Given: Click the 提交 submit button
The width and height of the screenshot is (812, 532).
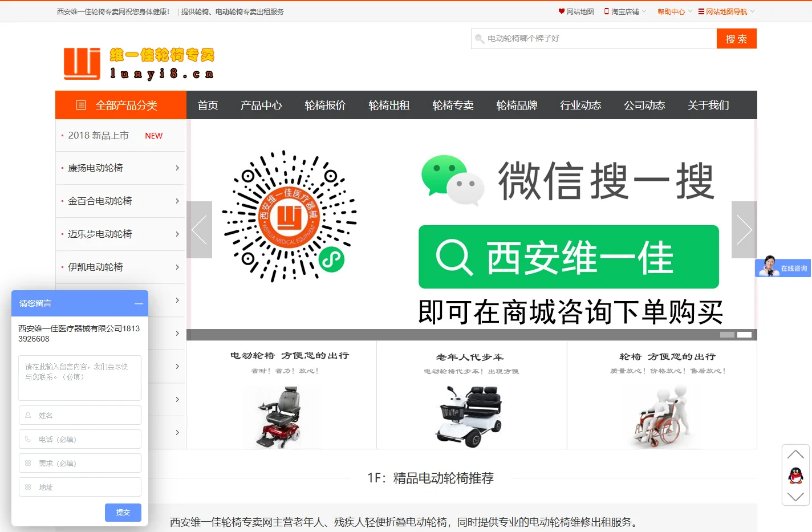Looking at the screenshot, I should pos(123,513).
